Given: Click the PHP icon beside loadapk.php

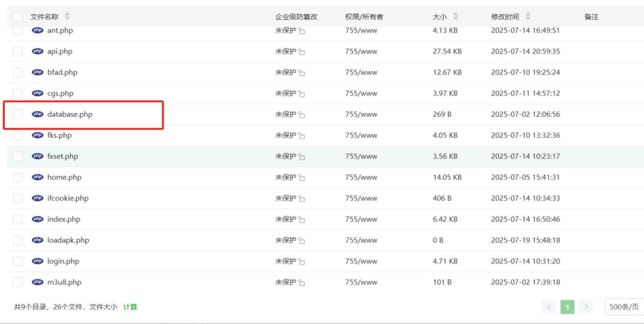Looking at the screenshot, I should pyautogui.click(x=37, y=240).
